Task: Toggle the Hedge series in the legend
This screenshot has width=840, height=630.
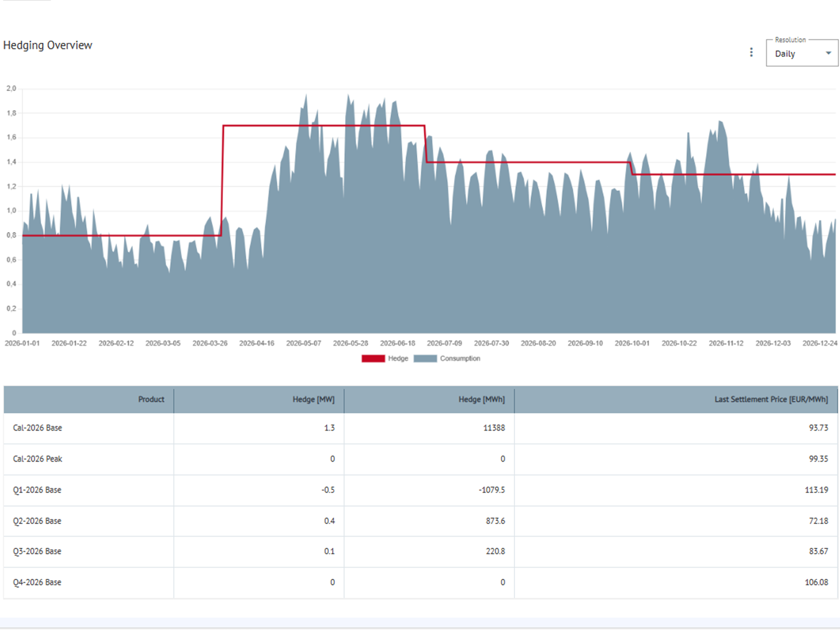Action: [397, 358]
